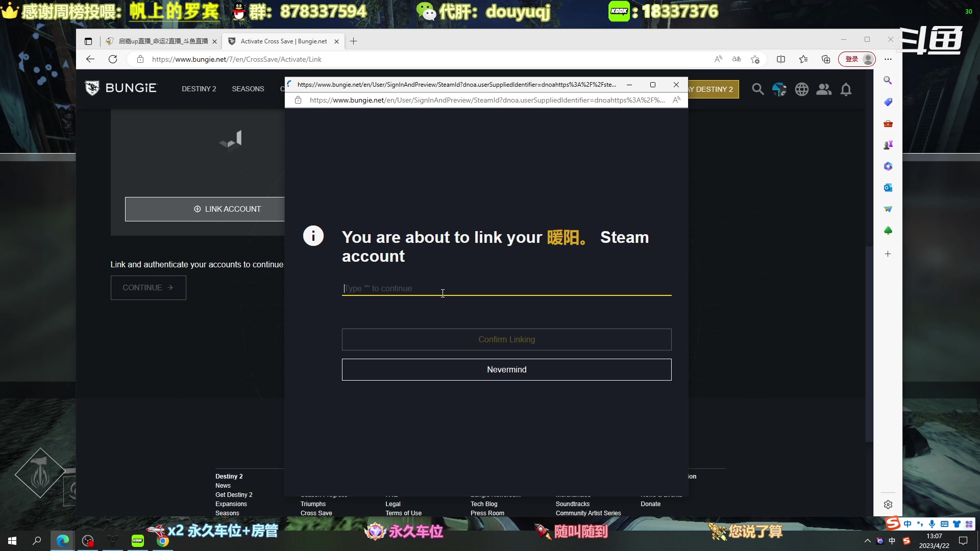Image resolution: width=980 pixels, height=551 pixels.
Task: Click the back navigation arrow icon
Action: 90,59
